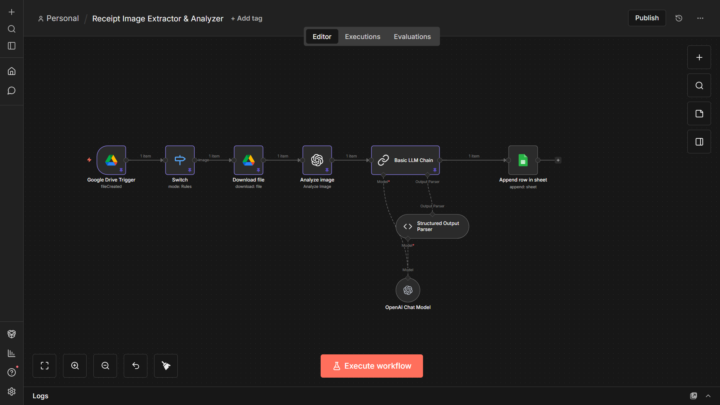This screenshot has width=720, height=405.
Task: Fit workflow to view
Action: point(45,366)
